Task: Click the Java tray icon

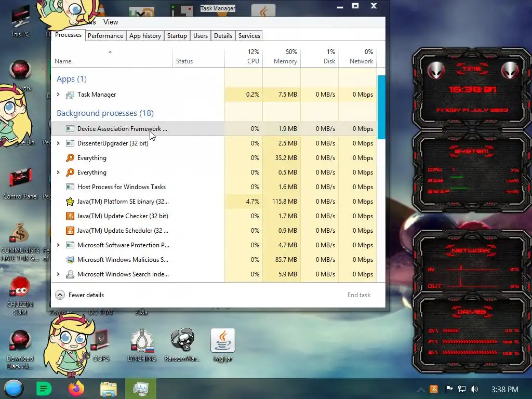Action: pyautogui.click(x=434, y=389)
